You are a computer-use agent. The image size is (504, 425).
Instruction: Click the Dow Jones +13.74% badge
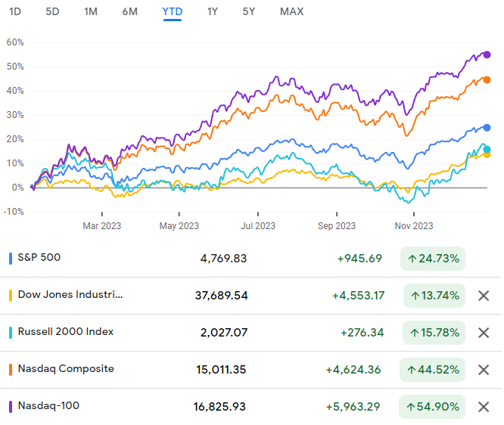(434, 296)
